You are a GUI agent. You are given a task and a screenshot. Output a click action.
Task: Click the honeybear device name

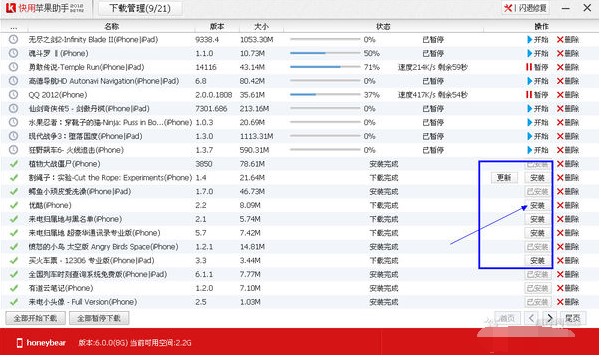pos(46,343)
